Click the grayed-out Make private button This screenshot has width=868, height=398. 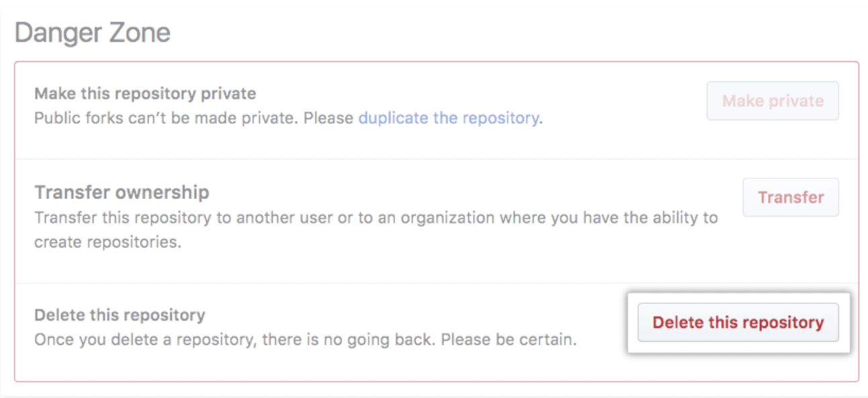tap(773, 101)
